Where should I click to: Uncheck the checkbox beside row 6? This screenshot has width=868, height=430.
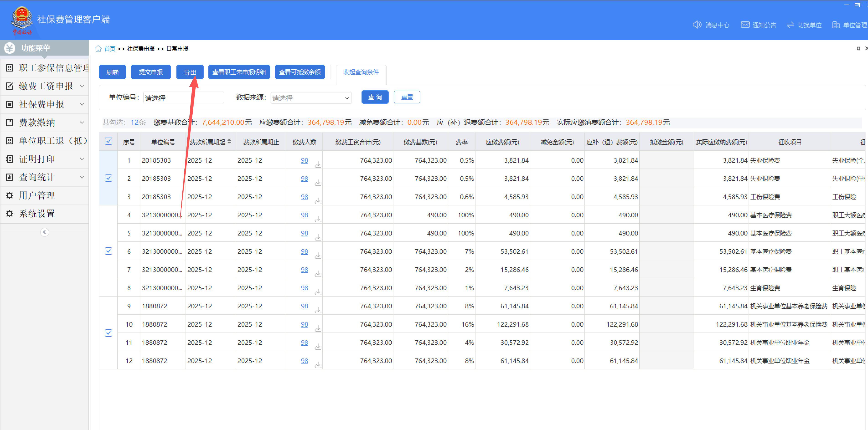click(108, 251)
